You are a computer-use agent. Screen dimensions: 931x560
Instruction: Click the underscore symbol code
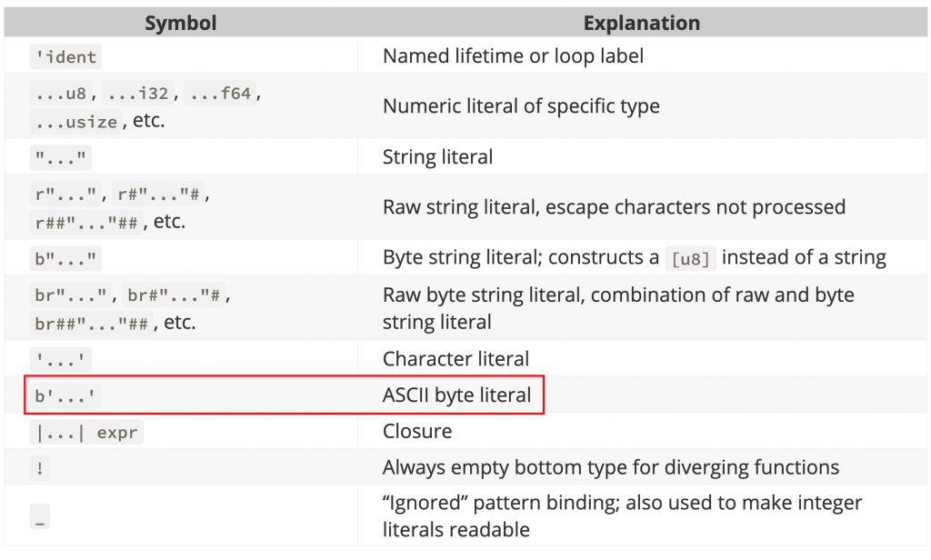[x=40, y=516]
